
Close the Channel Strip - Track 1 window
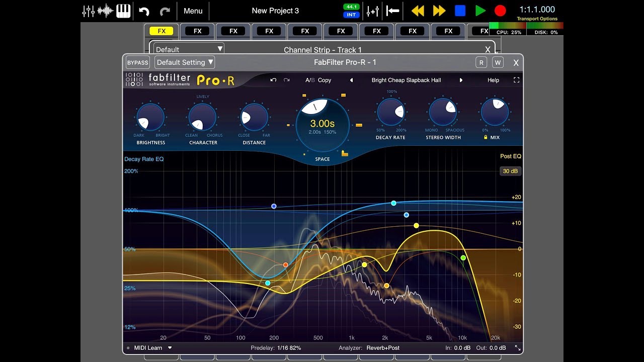[488, 50]
